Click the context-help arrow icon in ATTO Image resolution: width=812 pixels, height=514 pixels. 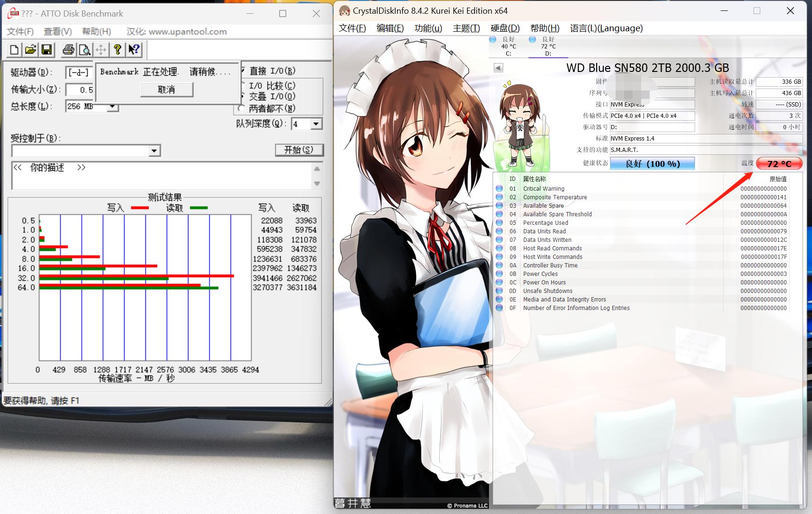click(134, 50)
